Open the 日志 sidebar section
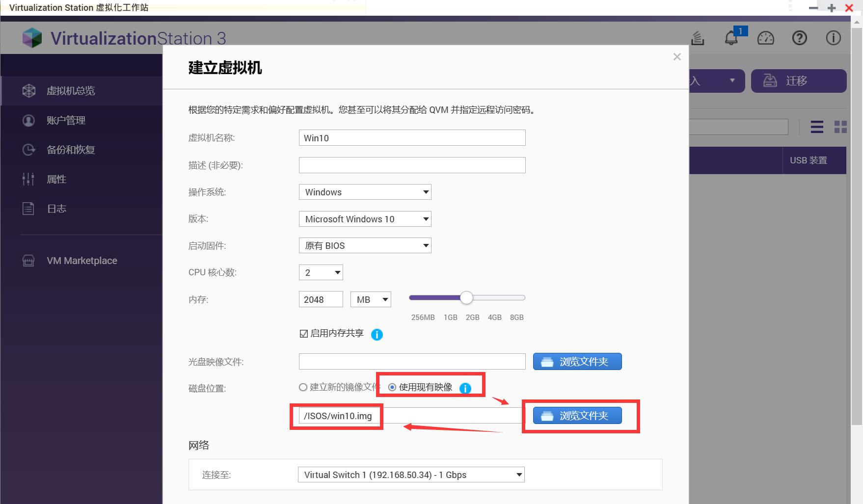Screen dimensions: 863x504 56,208
